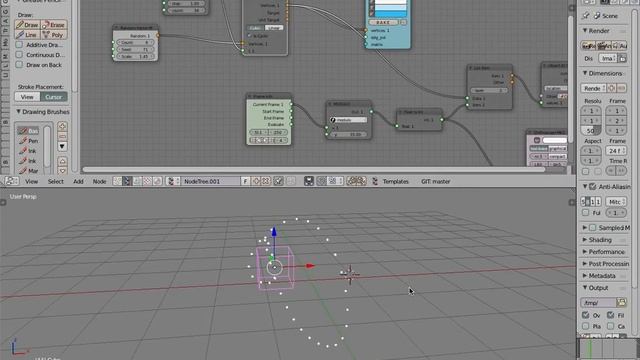Screen dimensions: 640x360
Task: Expand the Metadata panel
Action: click(585, 276)
